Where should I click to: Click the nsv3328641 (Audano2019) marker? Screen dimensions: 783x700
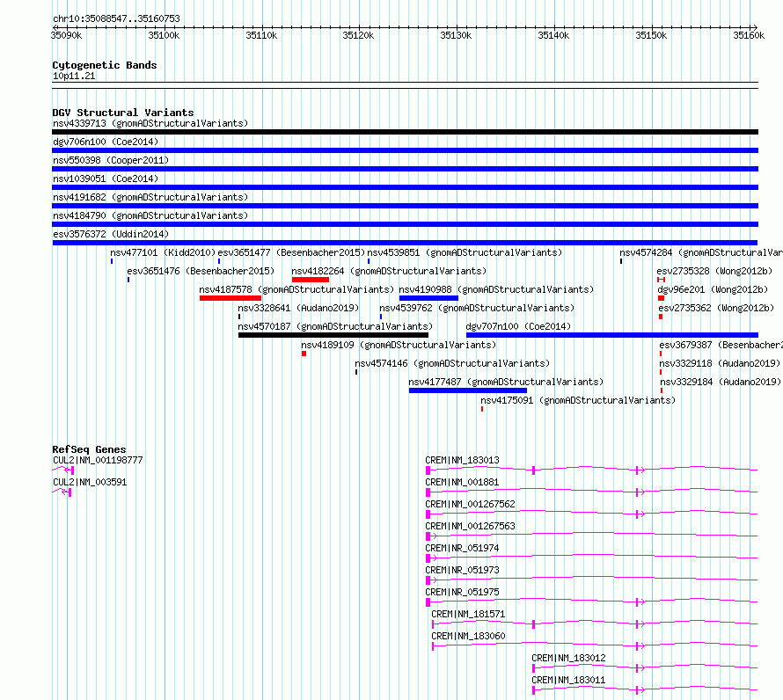pyautogui.click(x=239, y=317)
